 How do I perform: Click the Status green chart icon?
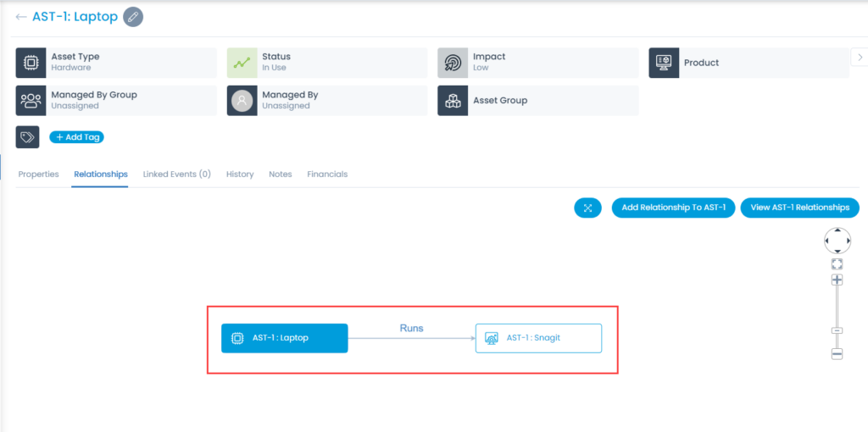pos(242,63)
